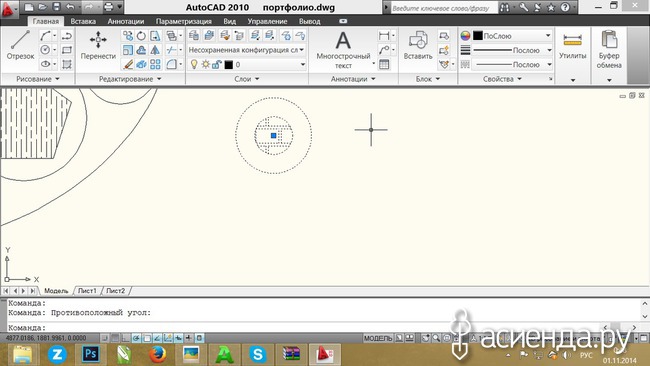The height and width of the screenshot is (366, 650).
Task: Open Утилиты measure panel
Action: point(572,46)
